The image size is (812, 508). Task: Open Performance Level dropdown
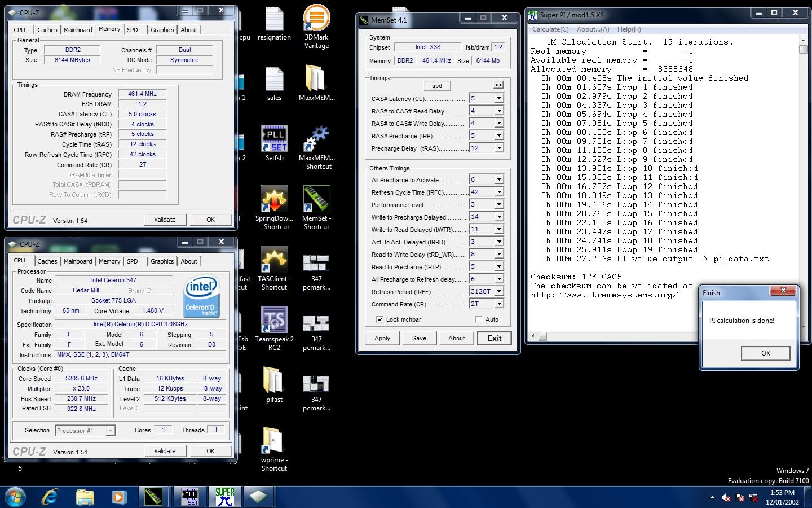[x=499, y=204]
